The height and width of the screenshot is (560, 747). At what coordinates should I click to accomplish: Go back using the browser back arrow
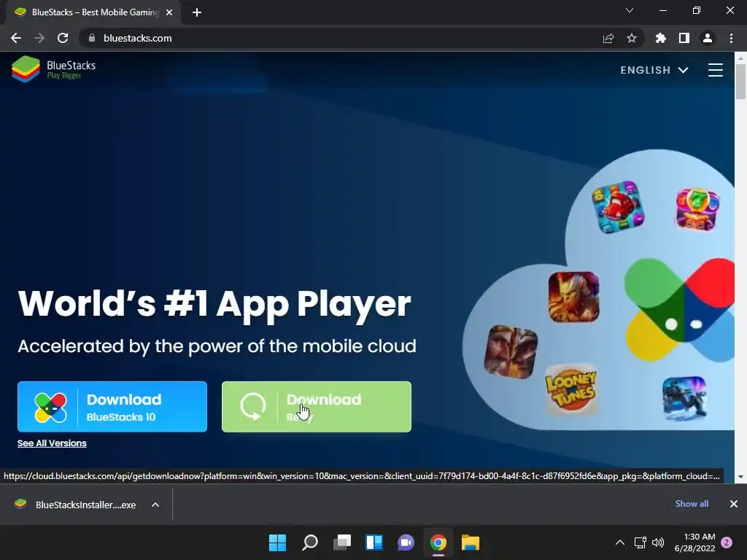pos(16,38)
